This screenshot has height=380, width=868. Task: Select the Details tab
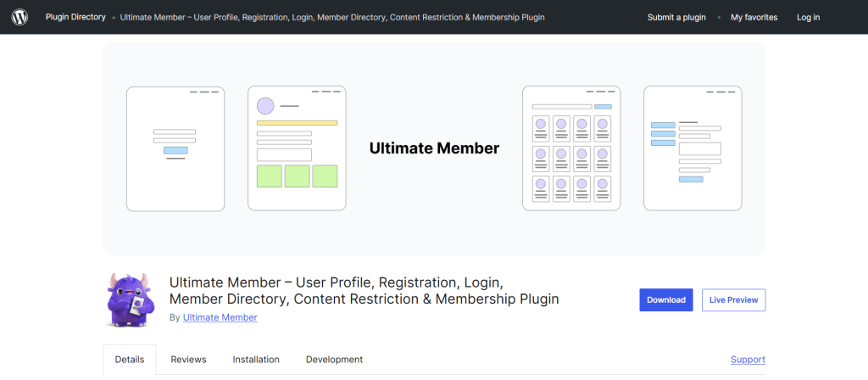coord(130,360)
